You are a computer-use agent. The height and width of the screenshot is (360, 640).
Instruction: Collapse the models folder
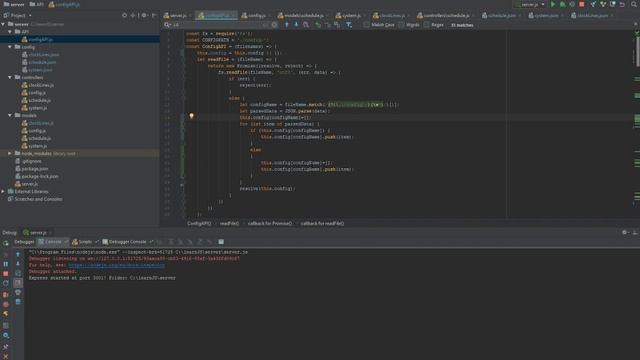point(10,116)
